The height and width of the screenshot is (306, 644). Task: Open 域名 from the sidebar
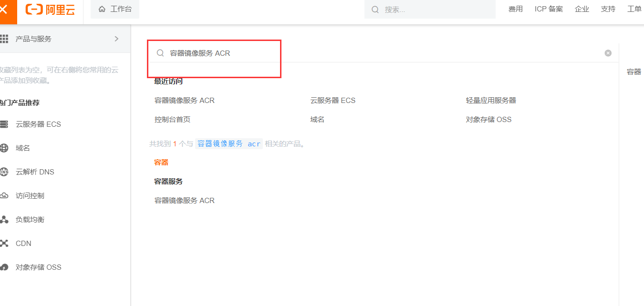(x=23, y=148)
